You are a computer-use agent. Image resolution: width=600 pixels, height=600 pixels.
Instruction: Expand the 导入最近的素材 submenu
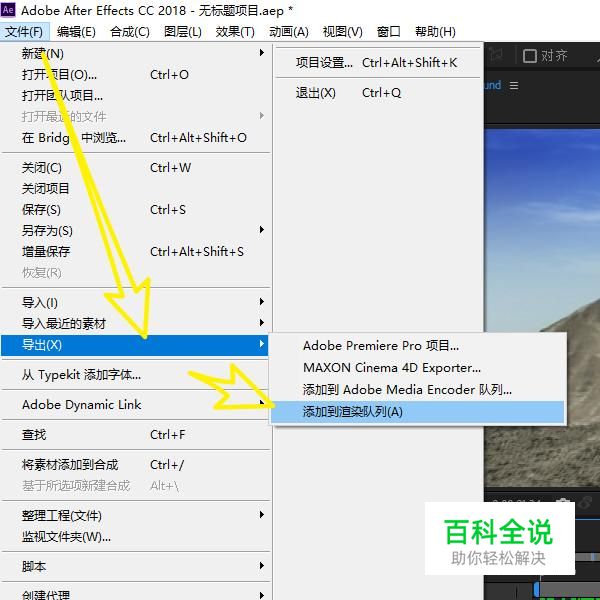(x=136, y=324)
